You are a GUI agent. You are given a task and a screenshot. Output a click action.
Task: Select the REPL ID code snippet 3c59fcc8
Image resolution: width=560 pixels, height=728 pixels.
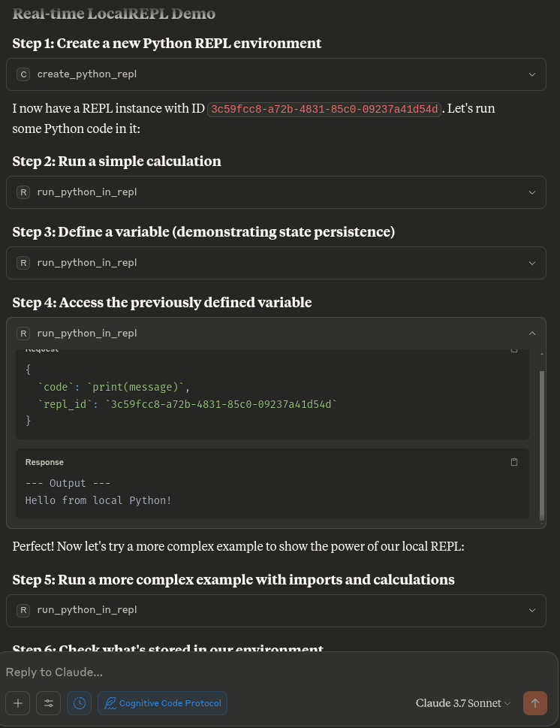pyautogui.click(x=324, y=109)
